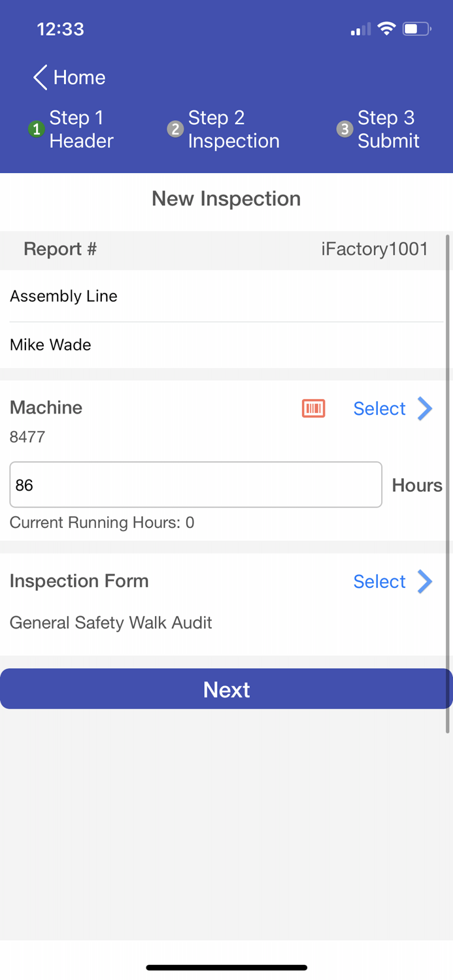The width and height of the screenshot is (453, 980).
Task: Tap the General Safety Walk Audit entry
Action: (x=110, y=623)
